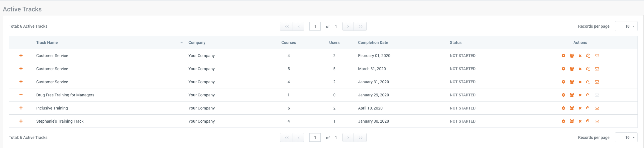The image size is (644, 148).
Task: Jump to last page using pager below table
Action: point(360,137)
